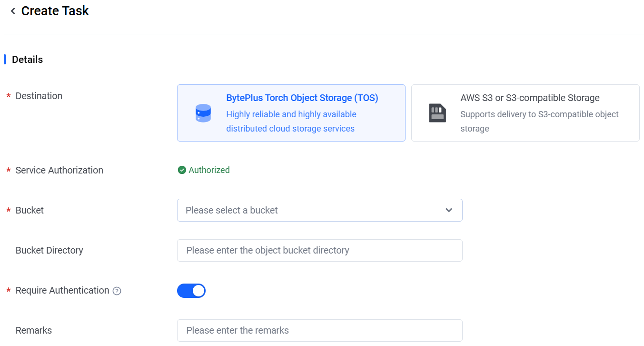Click the AWS S3 storage icon
The image size is (644, 346).
pos(437,113)
